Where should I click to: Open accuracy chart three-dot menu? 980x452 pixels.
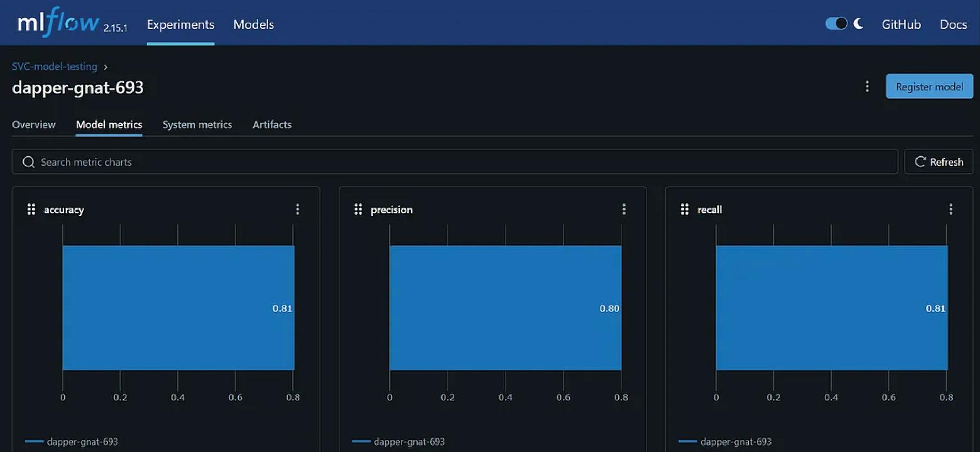(x=298, y=209)
